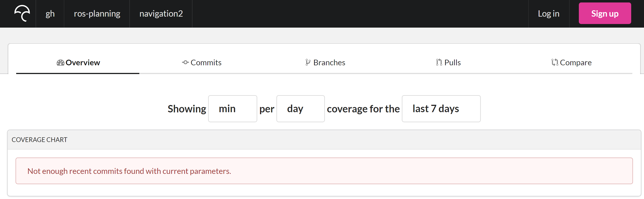This screenshot has height=199, width=644.
Task: Go to the Branches tab
Action: click(329, 63)
